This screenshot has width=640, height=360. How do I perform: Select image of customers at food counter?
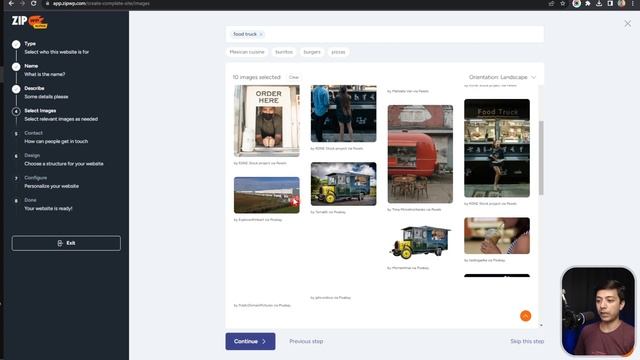pos(343,113)
